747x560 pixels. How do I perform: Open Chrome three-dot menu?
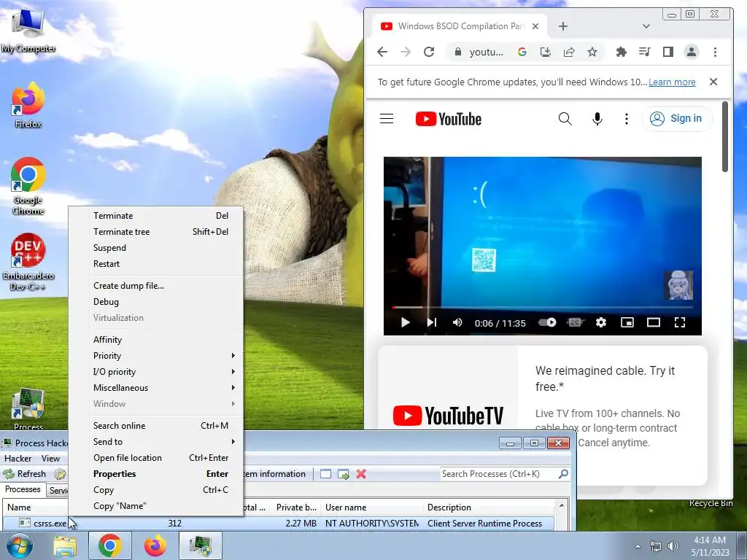(715, 52)
